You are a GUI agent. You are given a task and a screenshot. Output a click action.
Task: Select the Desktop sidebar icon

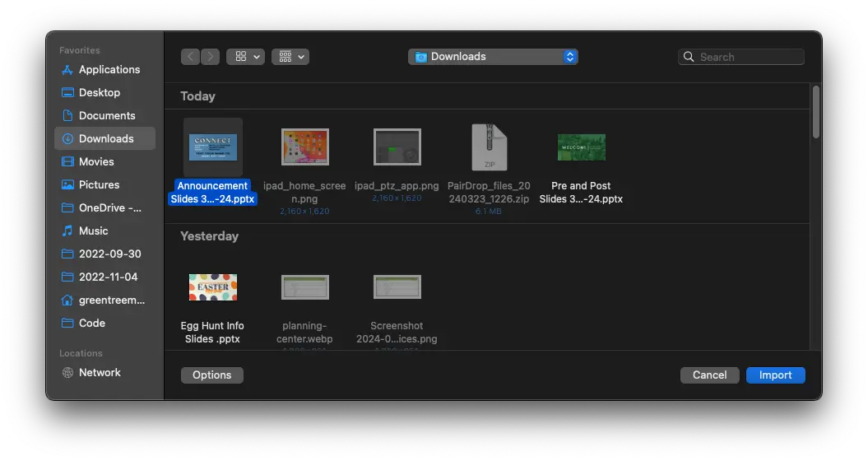pyautogui.click(x=67, y=92)
